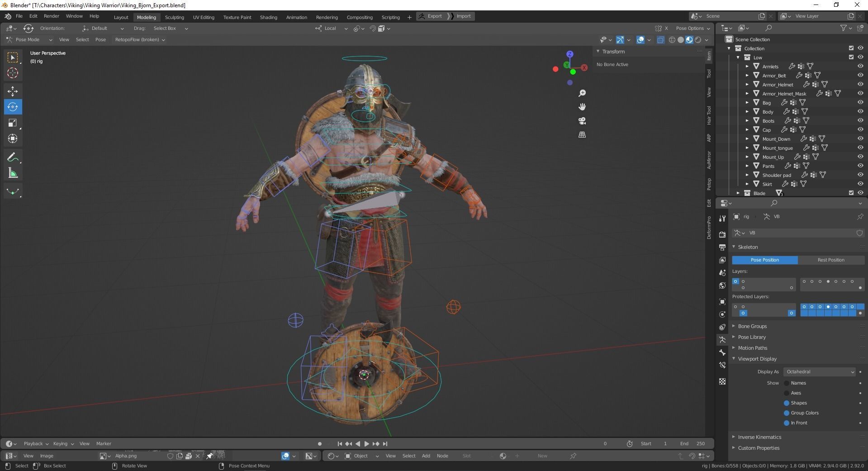Open the Tool properties tab icon

point(722,218)
